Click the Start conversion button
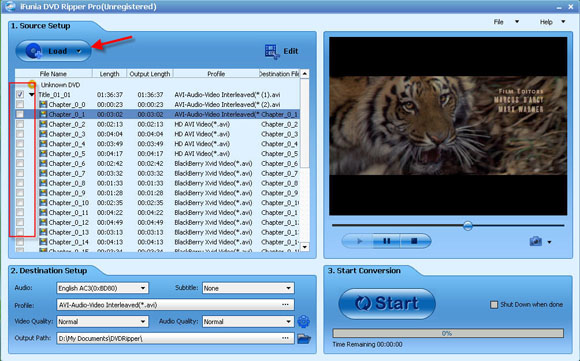The image size is (580, 361). 387,304
